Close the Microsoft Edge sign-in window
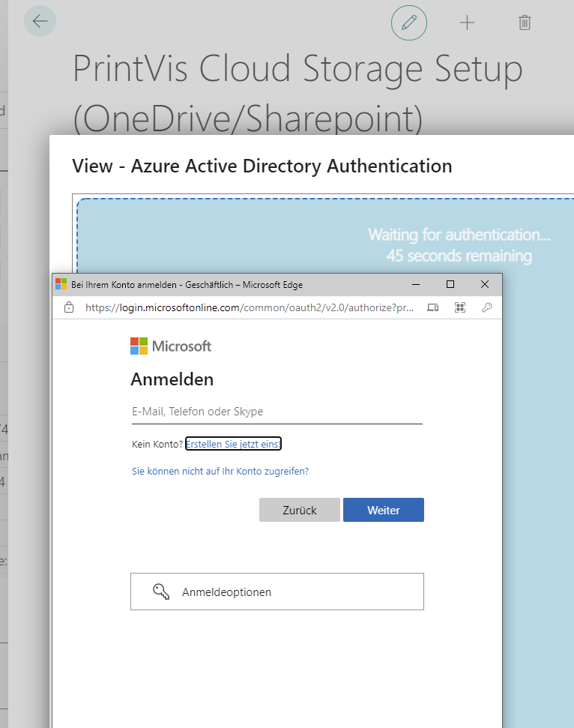574x728 pixels. click(x=485, y=285)
